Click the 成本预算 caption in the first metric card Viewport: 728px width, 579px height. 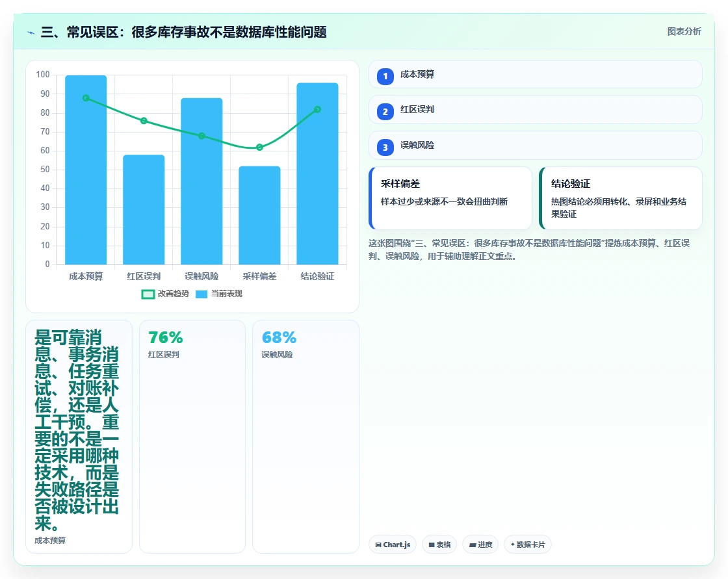coord(50,541)
